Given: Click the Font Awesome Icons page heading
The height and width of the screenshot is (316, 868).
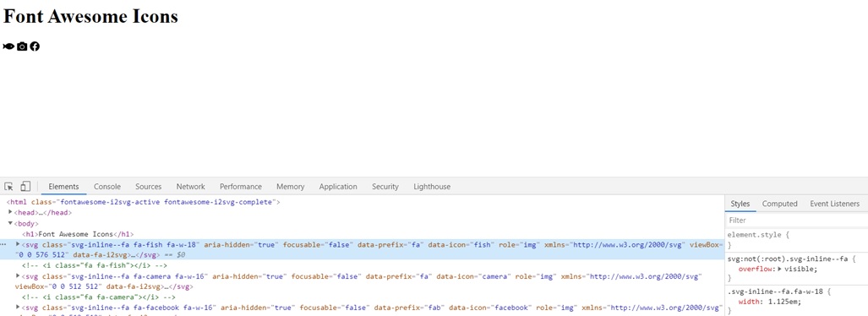Looking at the screenshot, I should tap(90, 16).
